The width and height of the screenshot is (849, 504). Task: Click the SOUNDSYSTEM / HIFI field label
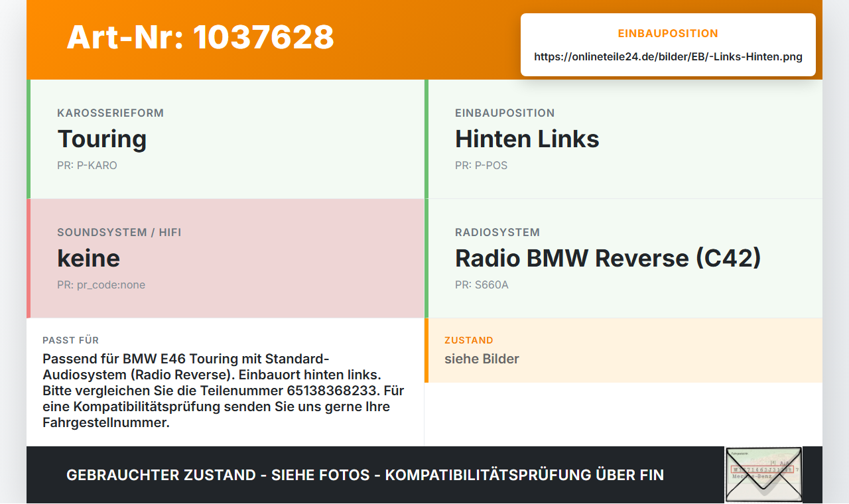tap(119, 233)
